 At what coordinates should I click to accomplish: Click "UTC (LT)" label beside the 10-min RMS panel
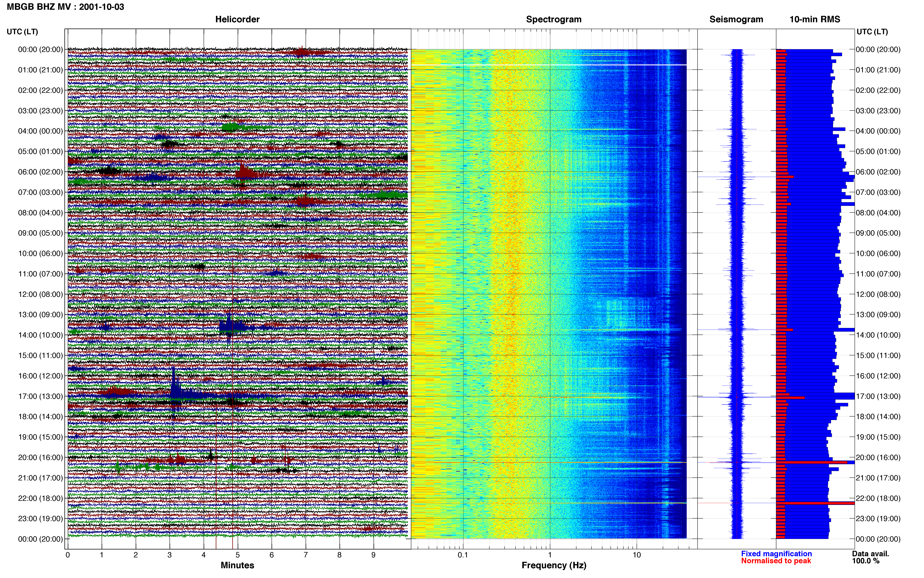[872, 32]
